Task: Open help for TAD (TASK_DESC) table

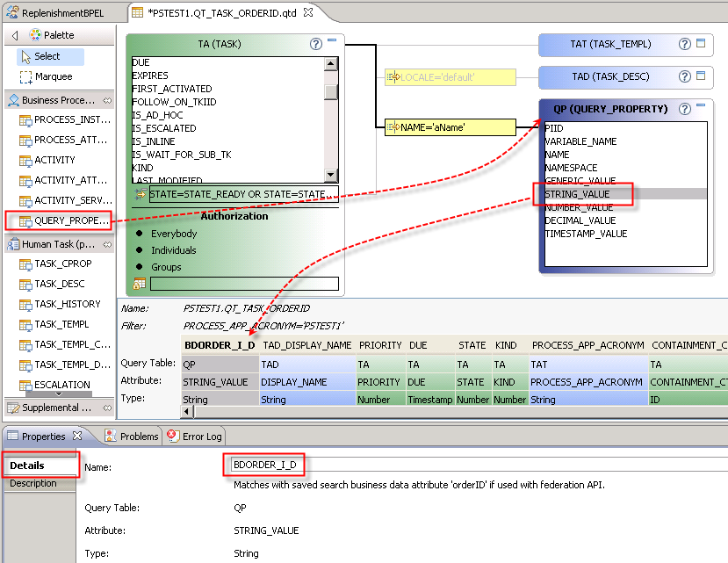Action: pos(684,76)
